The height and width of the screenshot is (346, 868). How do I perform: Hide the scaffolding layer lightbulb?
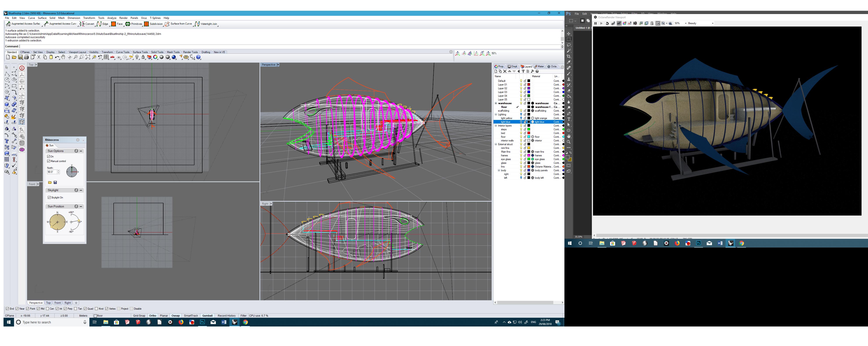[x=521, y=111]
